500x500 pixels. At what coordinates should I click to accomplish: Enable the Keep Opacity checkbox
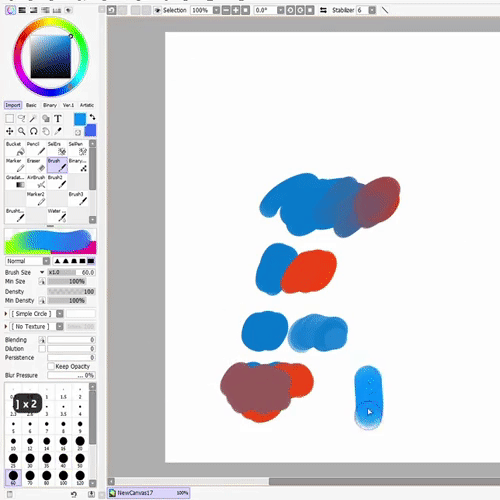click(51, 366)
